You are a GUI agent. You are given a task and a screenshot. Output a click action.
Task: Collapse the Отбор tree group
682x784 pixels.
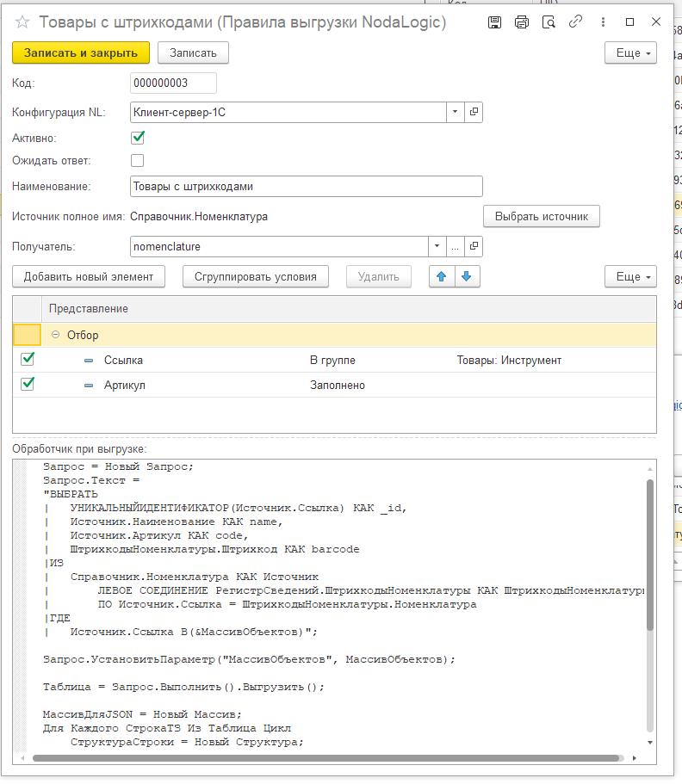[56, 336]
